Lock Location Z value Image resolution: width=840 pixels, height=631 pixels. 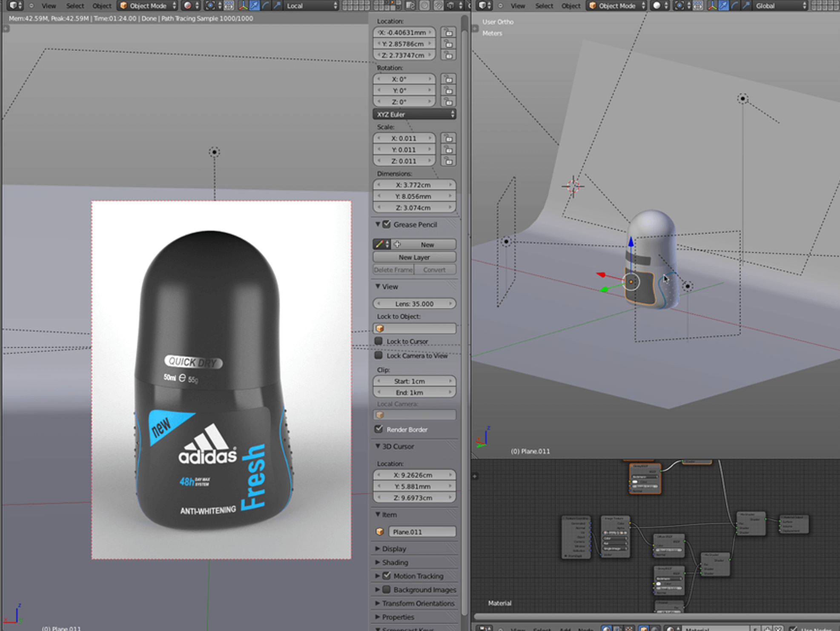[x=448, y=55]
